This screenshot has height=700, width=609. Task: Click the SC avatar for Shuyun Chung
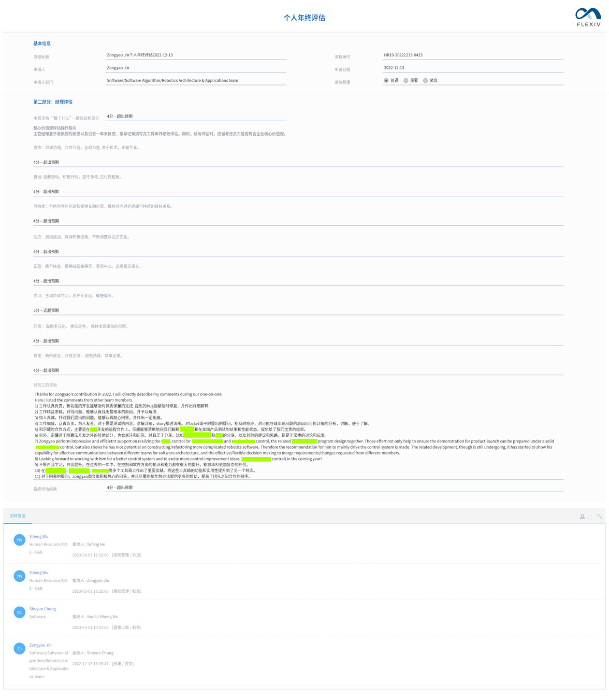tap(19, 612)
